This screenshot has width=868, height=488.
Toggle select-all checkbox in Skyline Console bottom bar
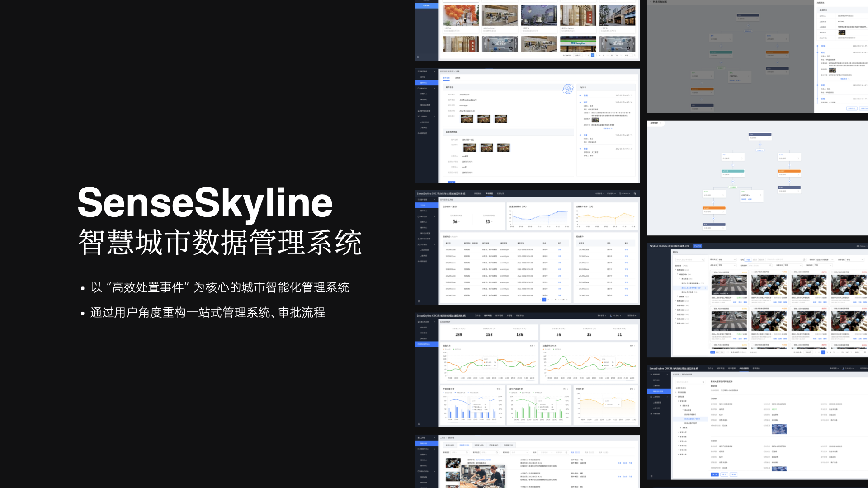728,352
